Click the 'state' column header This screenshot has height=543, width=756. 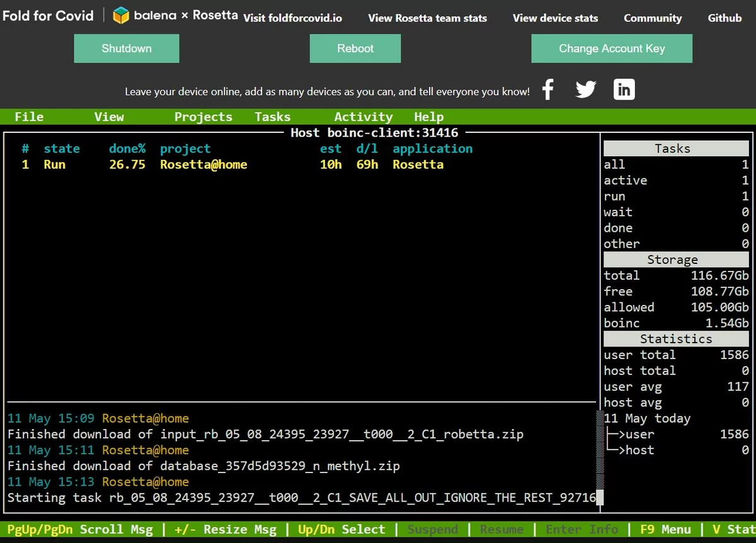(62, 149)
